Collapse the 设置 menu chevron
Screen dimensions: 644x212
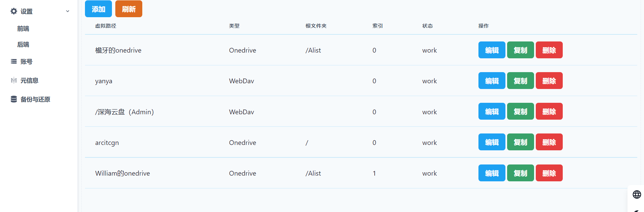[68, 11]
